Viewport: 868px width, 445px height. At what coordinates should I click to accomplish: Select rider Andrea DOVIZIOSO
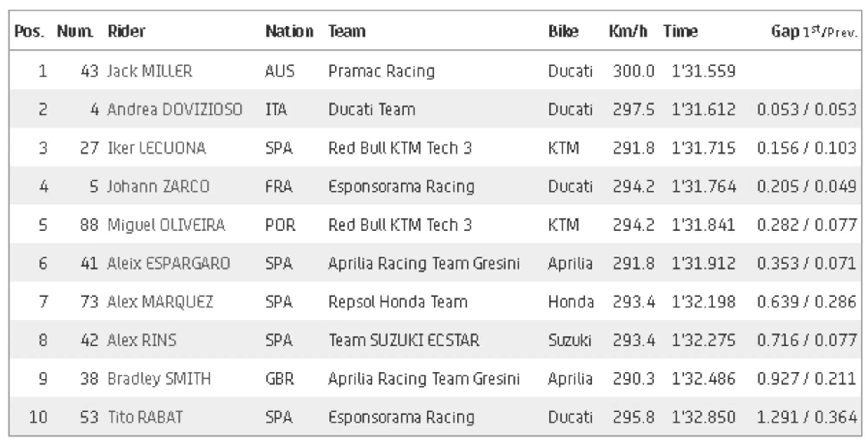pyautogui.click(x=174, y=109)
